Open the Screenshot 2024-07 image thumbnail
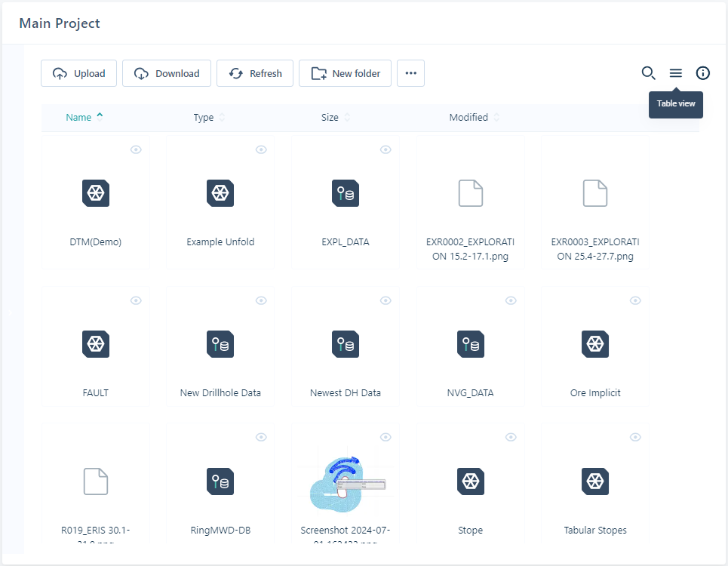728x566 pixels. 345,483
